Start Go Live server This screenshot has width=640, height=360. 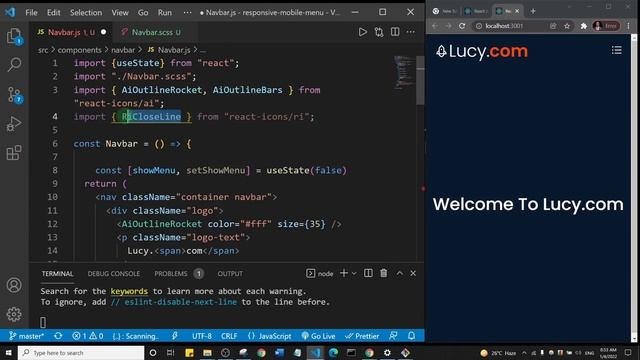[318, 336]
